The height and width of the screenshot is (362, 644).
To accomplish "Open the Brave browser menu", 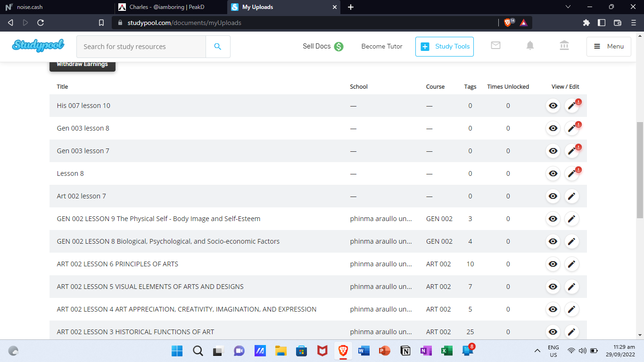I will [633, 22].
